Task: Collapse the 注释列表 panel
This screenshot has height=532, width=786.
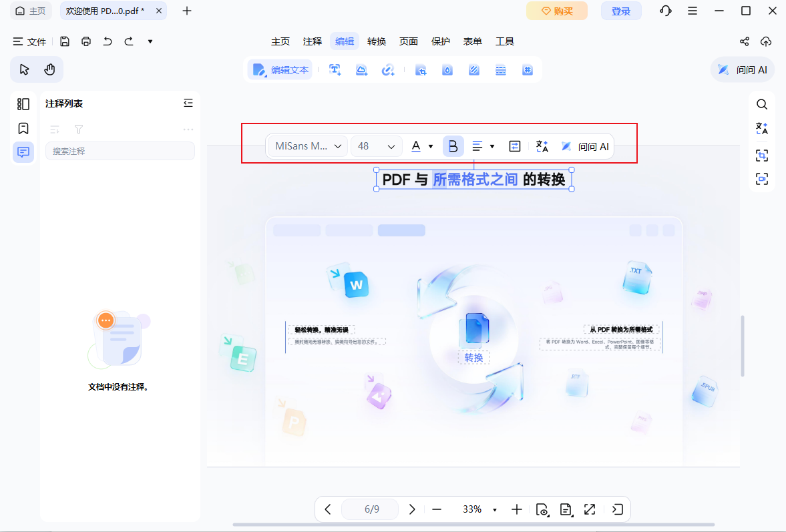Action: pyautogui.click(x=188, y=103)
